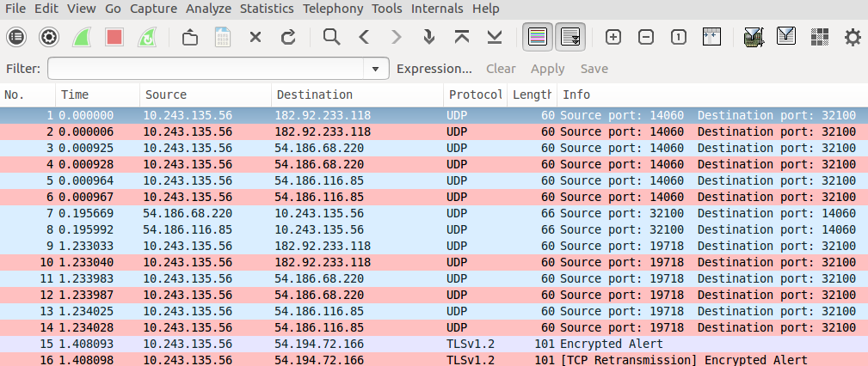This screenshot has width=868, height=366.
Task: Open the Capture menu
Action: point(153,9)
